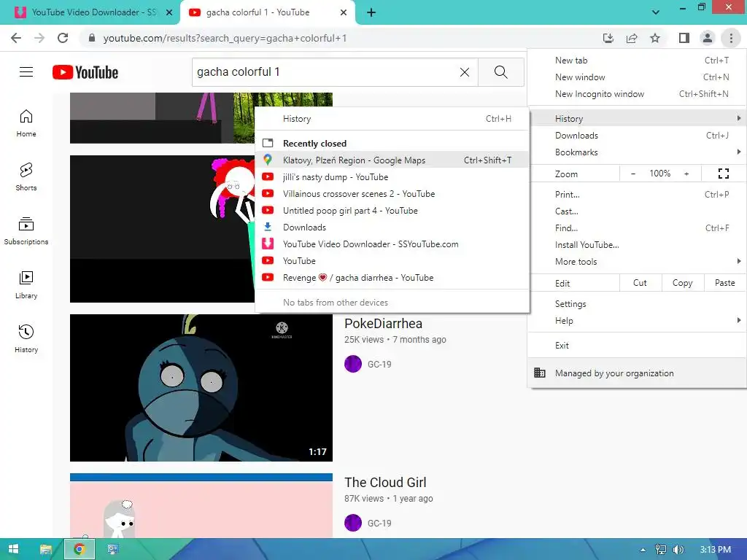Image resolution: width=747 pixels, height=560 pixels.
Task: Expand the More tools submenu
Action: tap(638, 262)
